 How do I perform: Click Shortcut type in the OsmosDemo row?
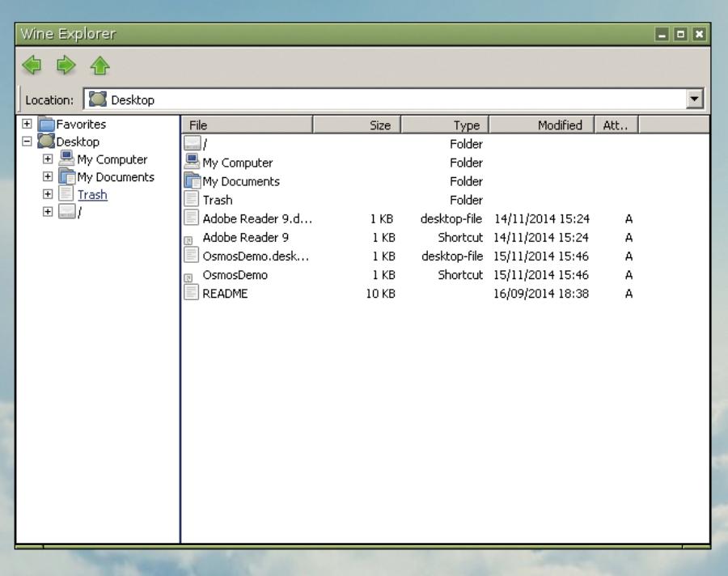pyautogui.click(x=460, y=275)
